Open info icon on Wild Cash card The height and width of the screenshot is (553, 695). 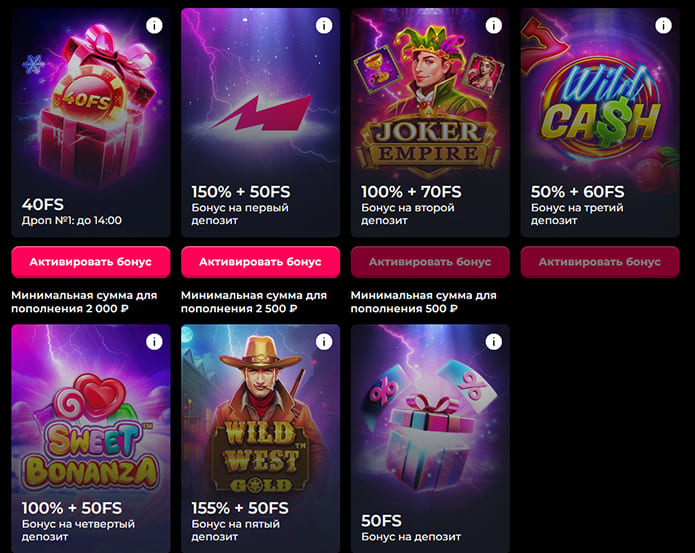click(x=664, y=26)
